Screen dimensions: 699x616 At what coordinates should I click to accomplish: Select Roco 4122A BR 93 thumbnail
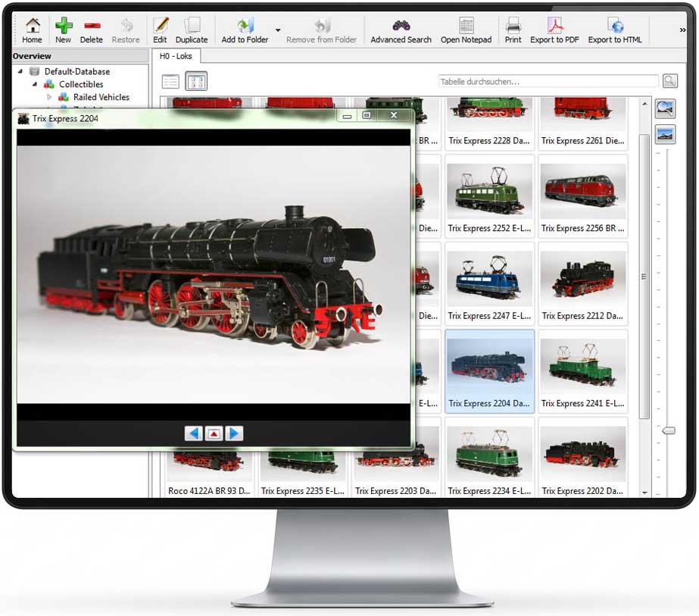[208, 475]
